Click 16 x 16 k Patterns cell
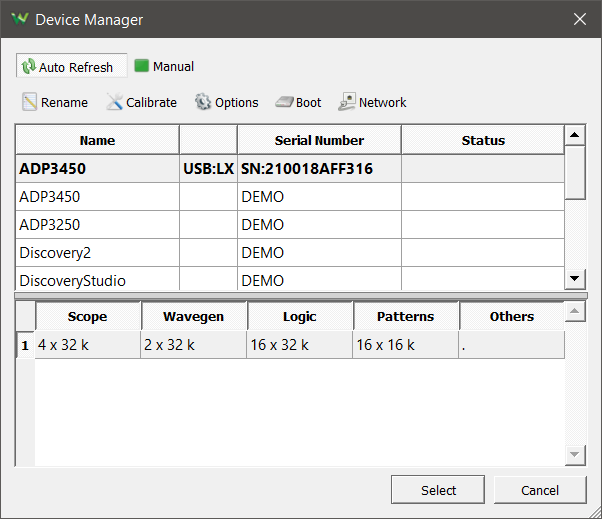 tap(406, 345)
